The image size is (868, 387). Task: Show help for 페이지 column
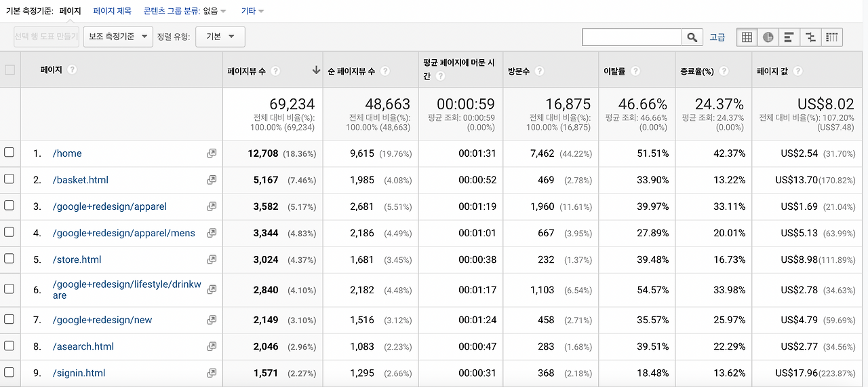click(x=72, y=70)
